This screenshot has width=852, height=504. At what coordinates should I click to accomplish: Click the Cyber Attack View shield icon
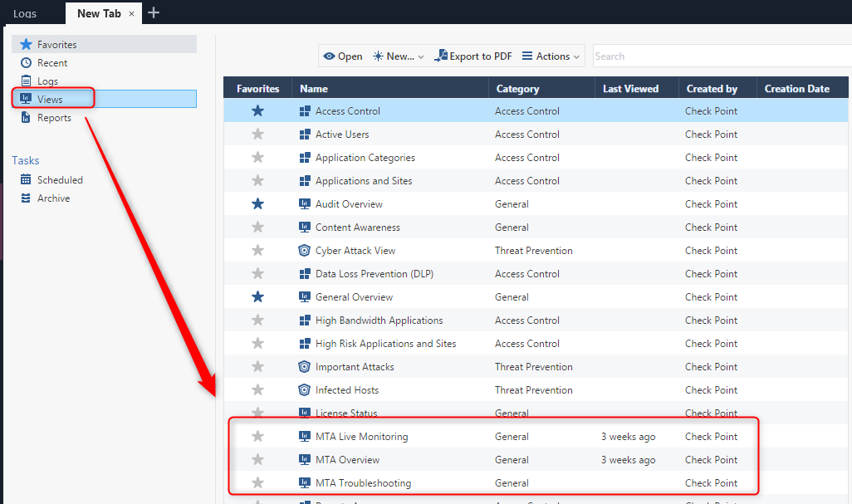[x=305, y=251]
